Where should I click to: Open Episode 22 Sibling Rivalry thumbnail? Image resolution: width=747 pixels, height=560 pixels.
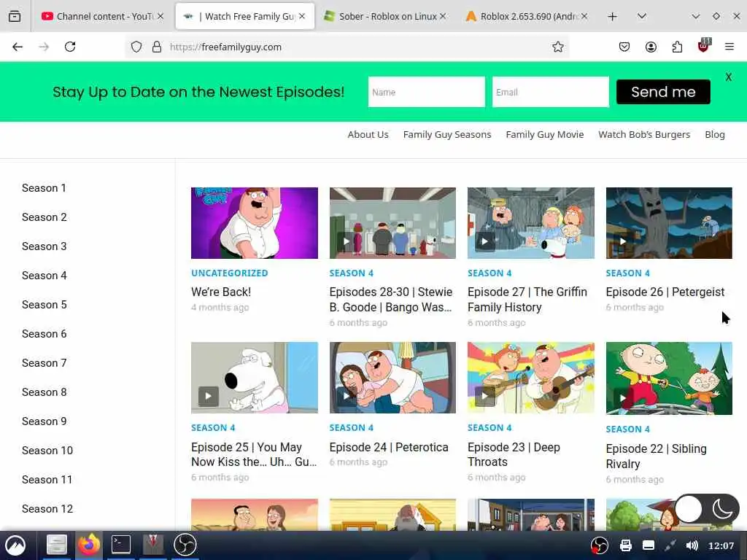click(669, 378)
